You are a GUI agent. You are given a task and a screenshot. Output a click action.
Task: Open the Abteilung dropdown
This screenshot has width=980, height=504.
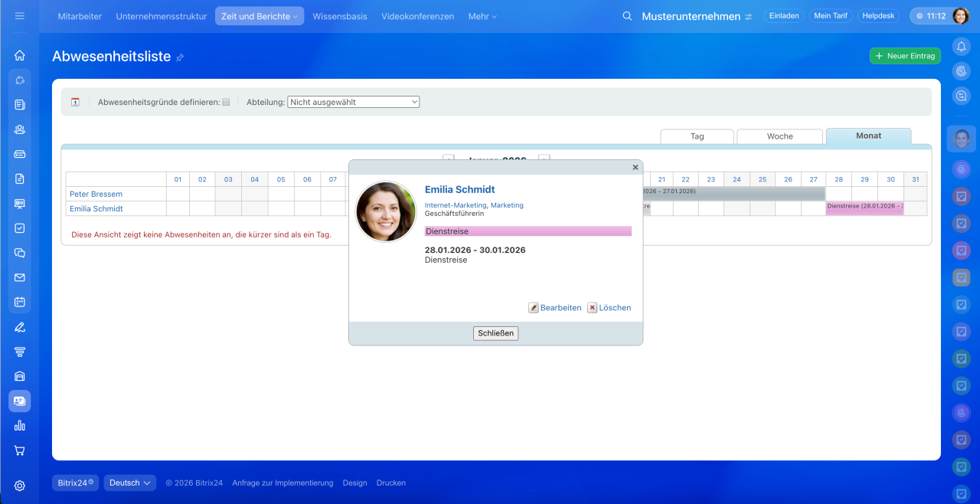click(x=353, y=102)
